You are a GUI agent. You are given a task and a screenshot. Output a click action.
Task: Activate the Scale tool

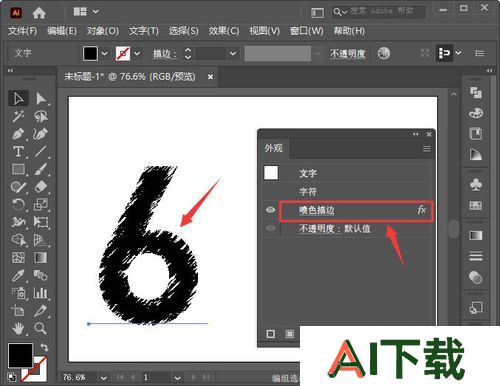click(41, 205)
